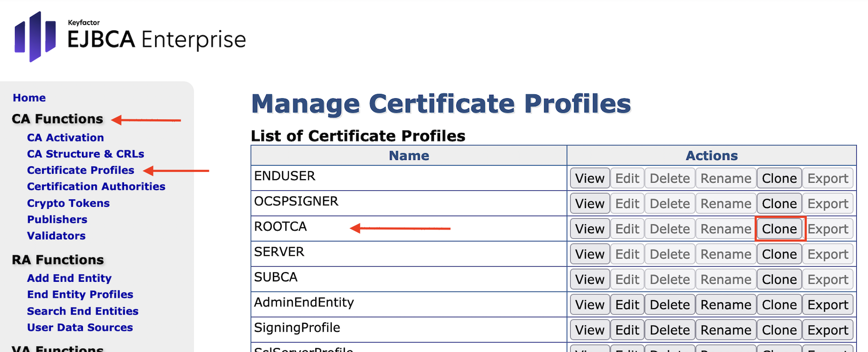Screen dimensions: 868x352
Task: Open Add End Entity page
Action: click(69, 278)
